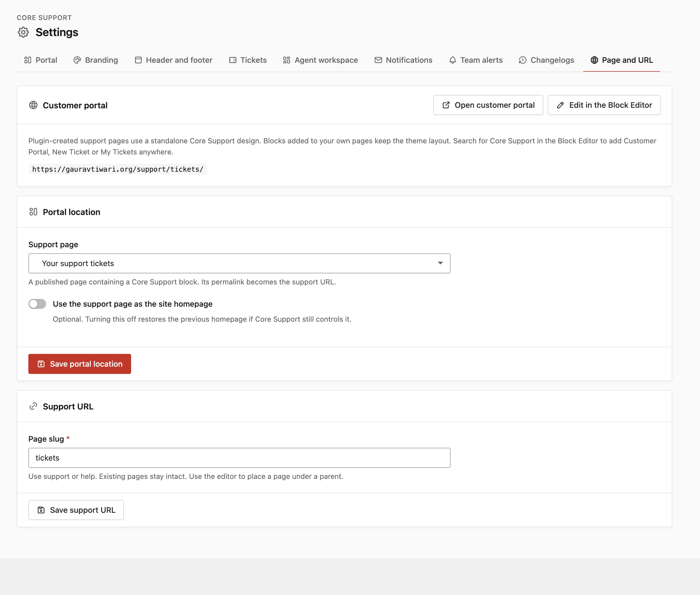Screen dimensions: 700x595
Task: Click the Notifications envelope icon
Action: 379,60
